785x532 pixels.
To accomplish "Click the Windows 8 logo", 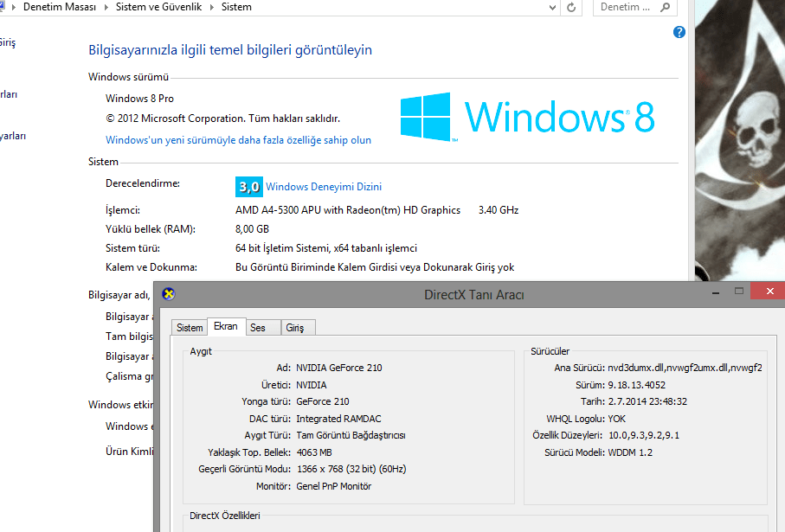I will click(x=527, y=117).
